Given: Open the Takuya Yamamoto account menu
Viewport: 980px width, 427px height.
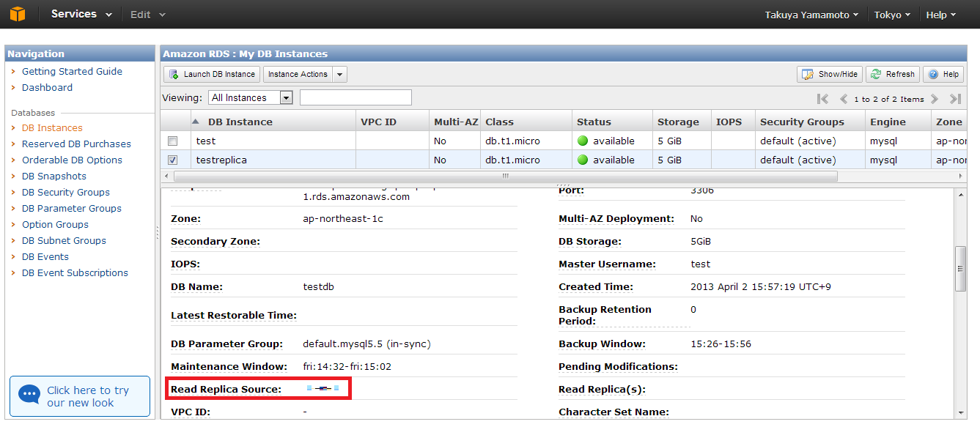Looking at the screenshot, I should pyautogui.click(x=811, y=15).
